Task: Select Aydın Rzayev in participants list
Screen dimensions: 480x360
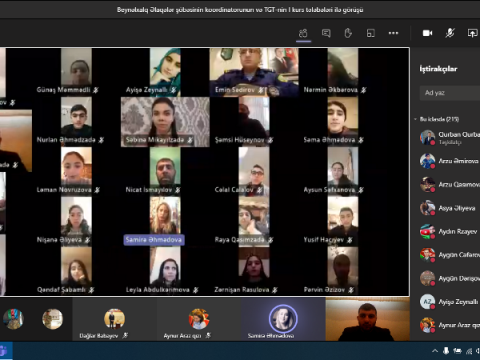Action: click(449, 231)
